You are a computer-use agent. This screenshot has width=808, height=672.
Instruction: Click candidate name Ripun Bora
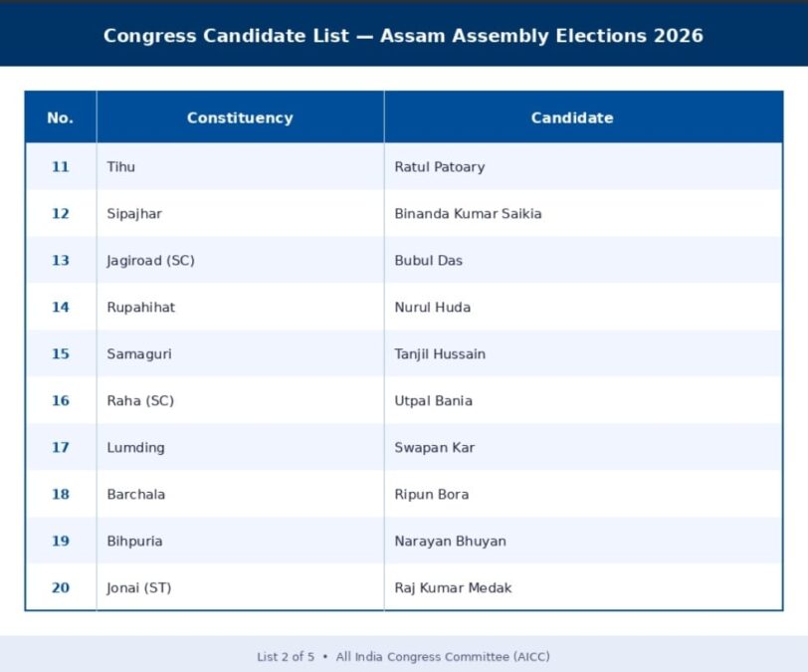[432, 495]
